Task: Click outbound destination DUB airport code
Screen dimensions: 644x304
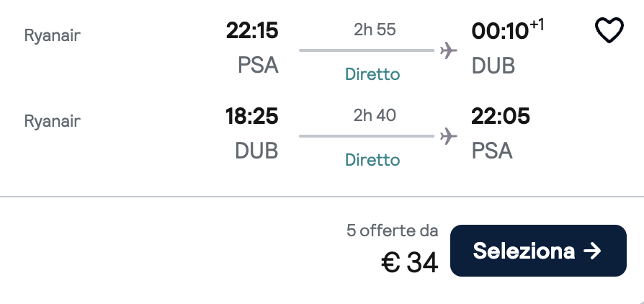Action: pos(493,66)
